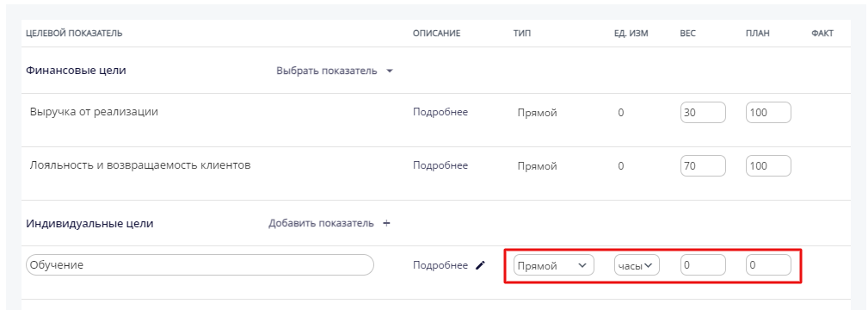
Task: Click the ВЕС column header
Action: pyautogui.click(x=687, y=34)
